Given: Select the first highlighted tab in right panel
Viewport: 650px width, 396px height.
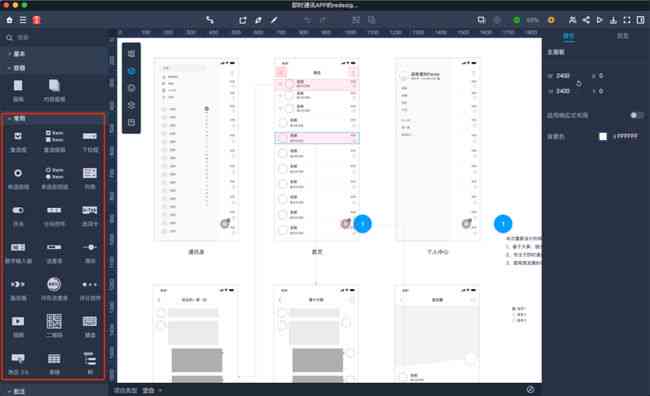Looking at the screenshot, I should coord(569,36).
